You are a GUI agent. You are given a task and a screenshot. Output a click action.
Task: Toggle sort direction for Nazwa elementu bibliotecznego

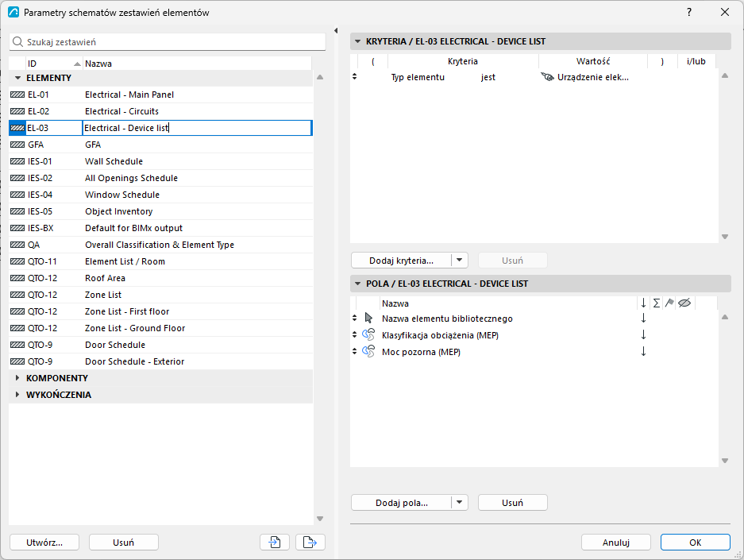click(643, 318)
